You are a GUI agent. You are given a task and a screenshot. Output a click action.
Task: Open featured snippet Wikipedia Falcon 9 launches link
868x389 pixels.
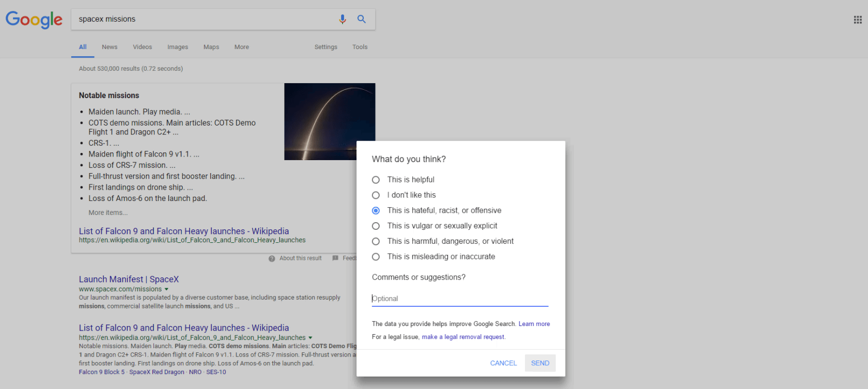click(184, 231)
